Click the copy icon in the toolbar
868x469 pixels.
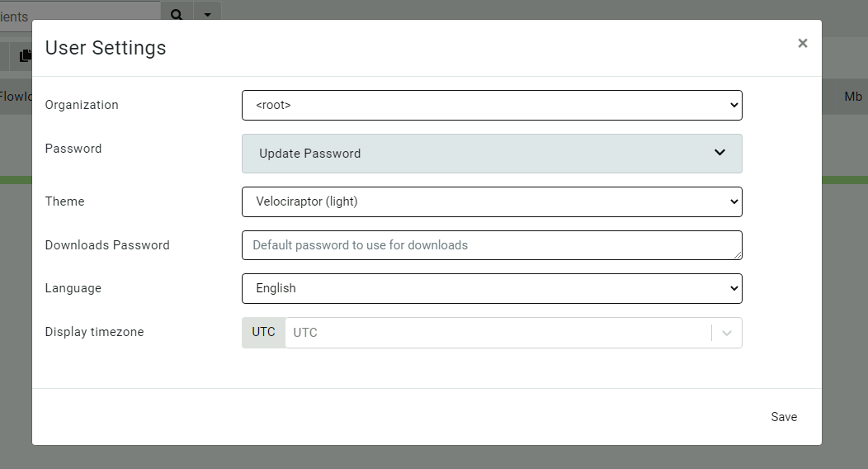(x=26, y=55)
